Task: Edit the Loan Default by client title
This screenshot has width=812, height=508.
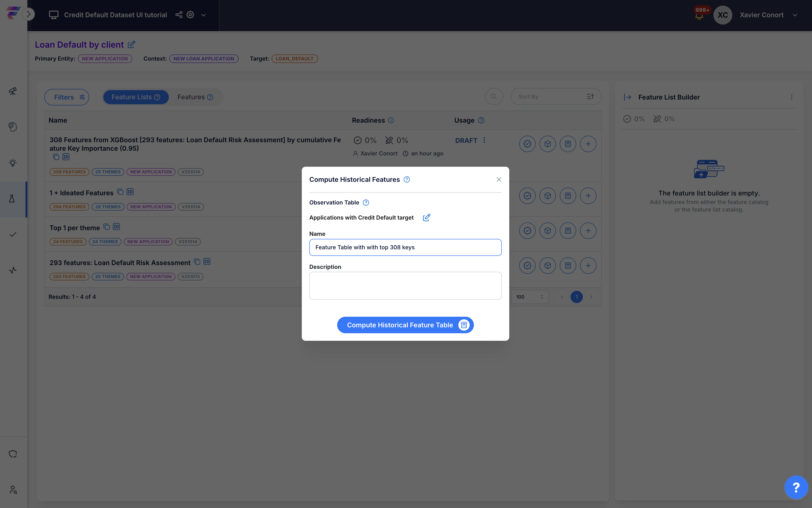Action: coord(132,44)
